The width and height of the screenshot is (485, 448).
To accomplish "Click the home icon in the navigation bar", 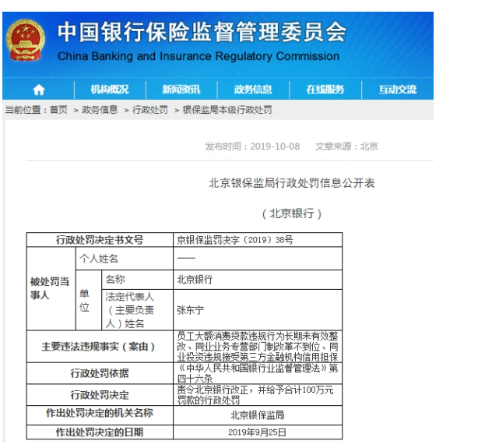I will pos(39,90).
